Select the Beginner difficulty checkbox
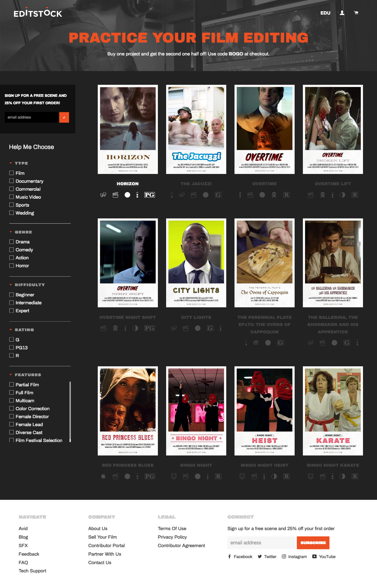 (x=12, y=294)
